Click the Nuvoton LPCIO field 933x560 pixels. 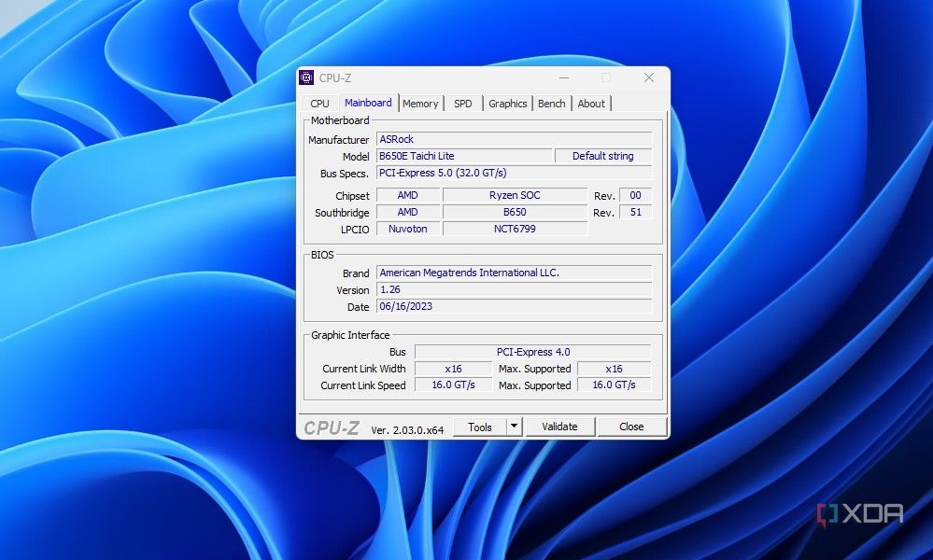(407, 229)
